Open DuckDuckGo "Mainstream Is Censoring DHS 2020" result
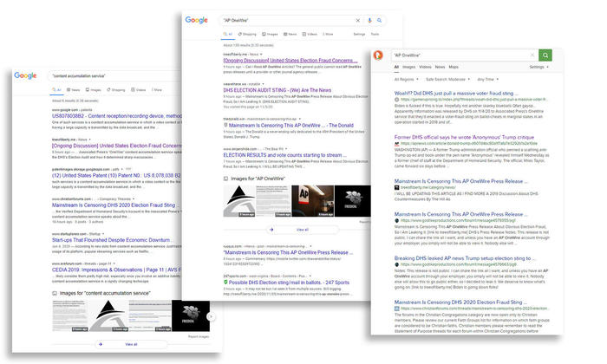This screenshot has width=607, height=364. click(x=460, y=302)
